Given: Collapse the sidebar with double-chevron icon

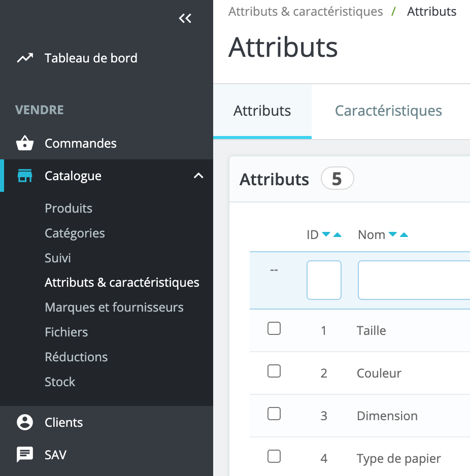Looking at the screenshot, I should point(185,19).
